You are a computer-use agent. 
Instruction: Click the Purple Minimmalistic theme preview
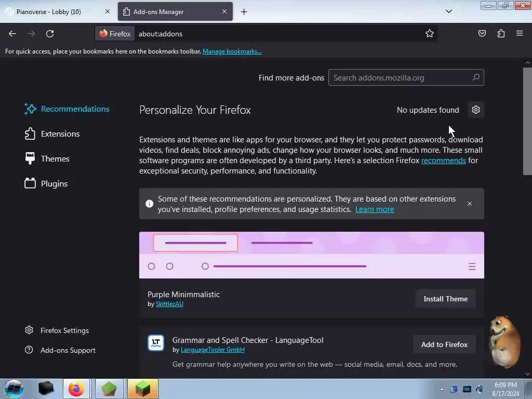point(312,255)
